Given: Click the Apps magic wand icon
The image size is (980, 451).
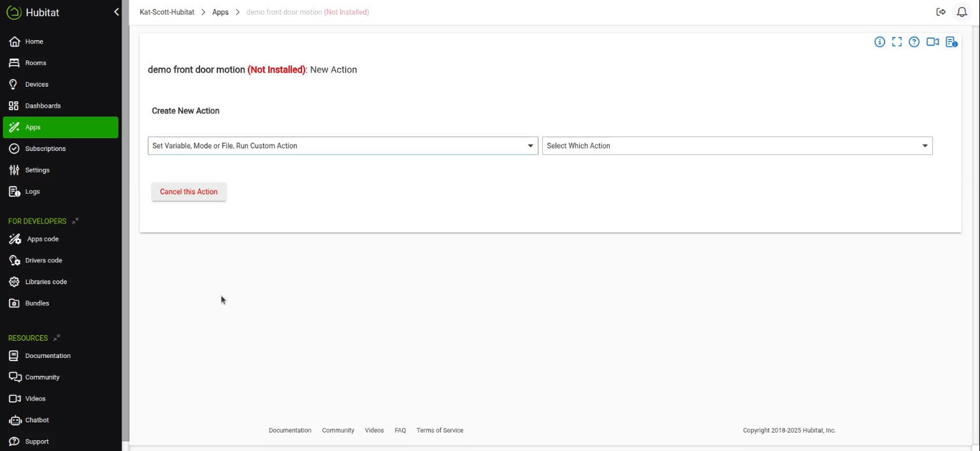Looking at the screenshot, I should (x=14, y=127).
